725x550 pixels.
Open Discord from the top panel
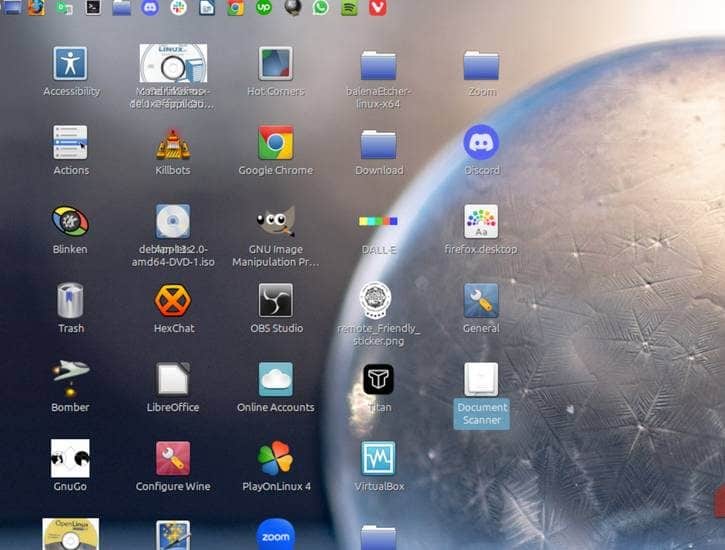[150, 7]
